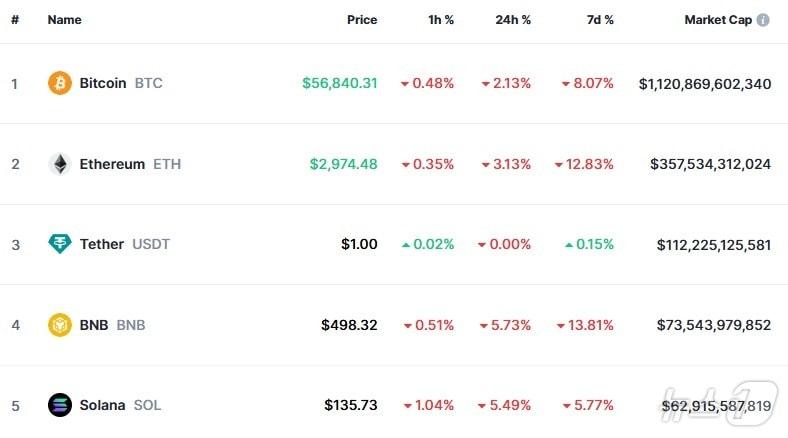The image size is (788, 438).
Task: Sort table by Price column header
Action: [x=362, y=20]
